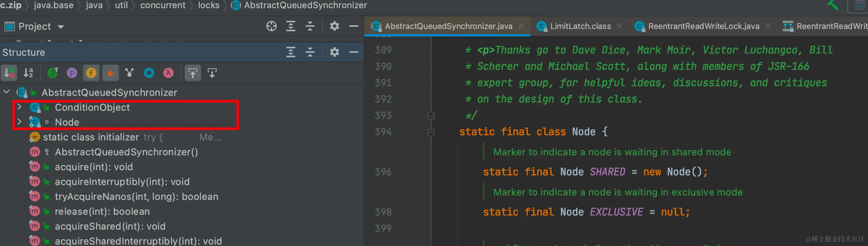The height and width of the screenshot is (246, 868).
Task: Toggle Show Fields filter (orange f)
Action: point(91,73)
